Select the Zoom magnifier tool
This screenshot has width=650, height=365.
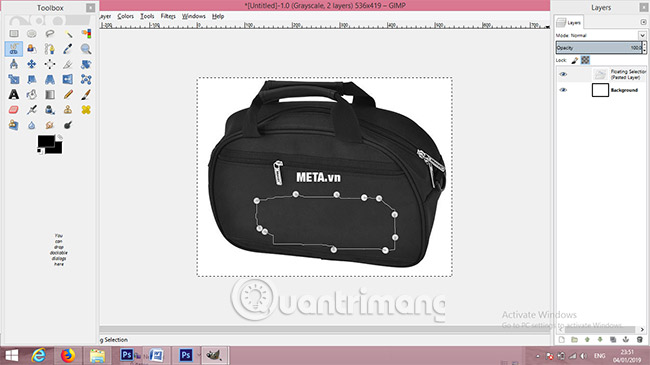86,49
